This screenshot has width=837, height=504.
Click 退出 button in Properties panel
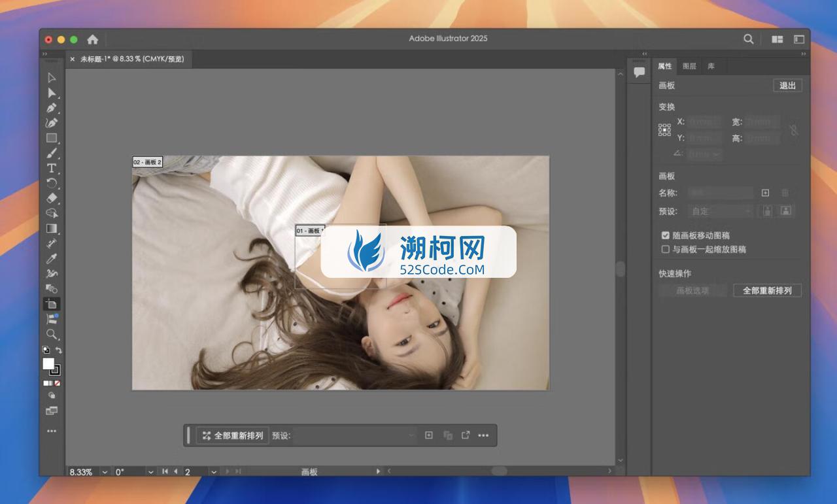(787, 86)
